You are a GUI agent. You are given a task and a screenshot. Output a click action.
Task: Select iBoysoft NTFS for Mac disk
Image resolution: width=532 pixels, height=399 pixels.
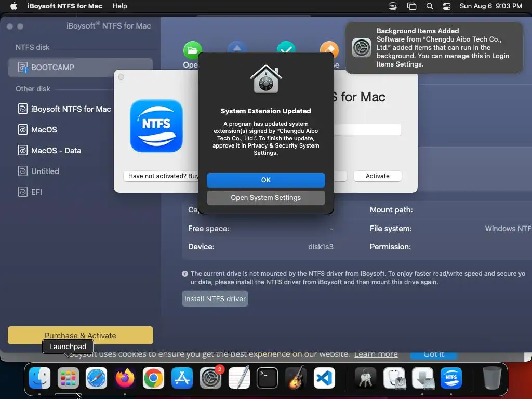pos(64,109)
